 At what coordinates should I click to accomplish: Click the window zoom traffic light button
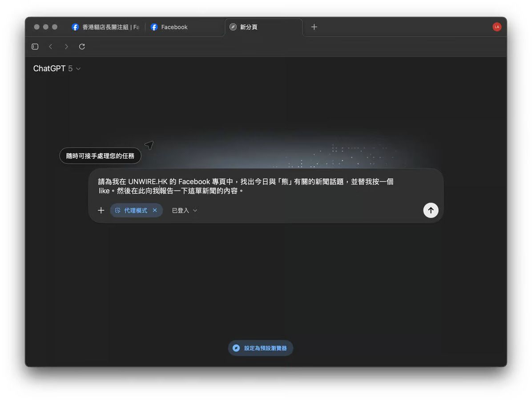(x=55, y=27)
